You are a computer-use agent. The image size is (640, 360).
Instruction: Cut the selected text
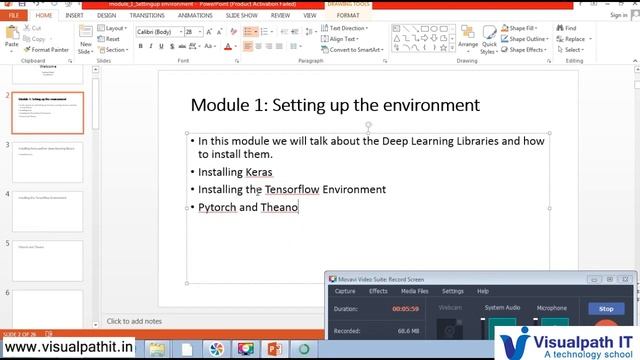pyautogui.click(x=32, y=28)
